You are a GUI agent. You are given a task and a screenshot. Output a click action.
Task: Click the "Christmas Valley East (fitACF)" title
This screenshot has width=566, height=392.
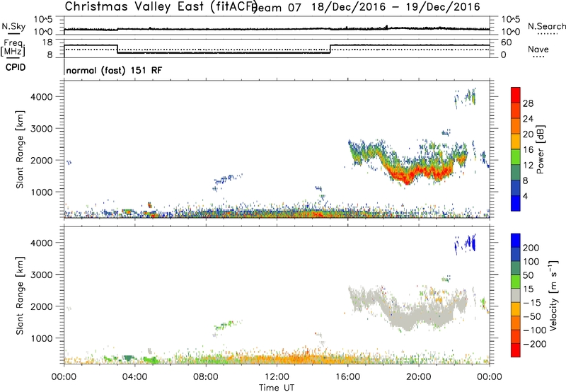tap(161, 6)
